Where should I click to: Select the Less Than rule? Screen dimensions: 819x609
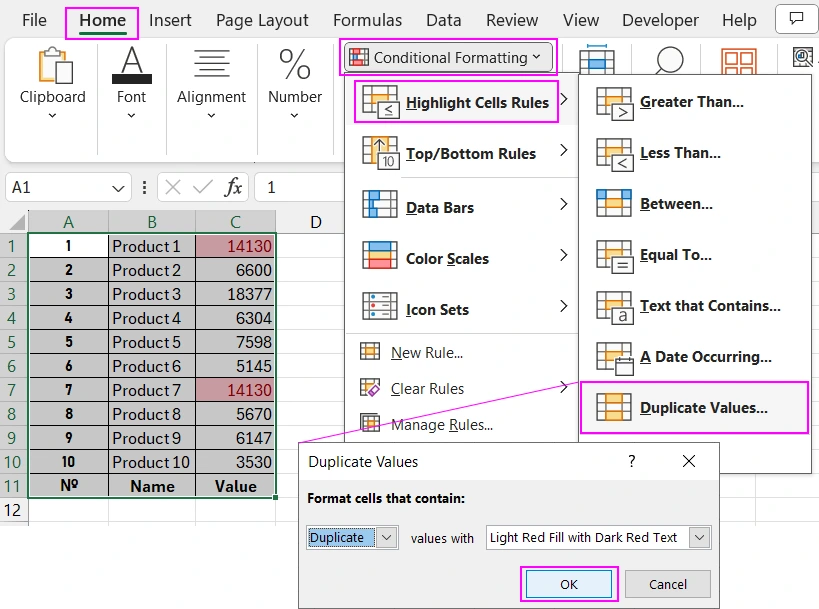click(x=679, y=153)
